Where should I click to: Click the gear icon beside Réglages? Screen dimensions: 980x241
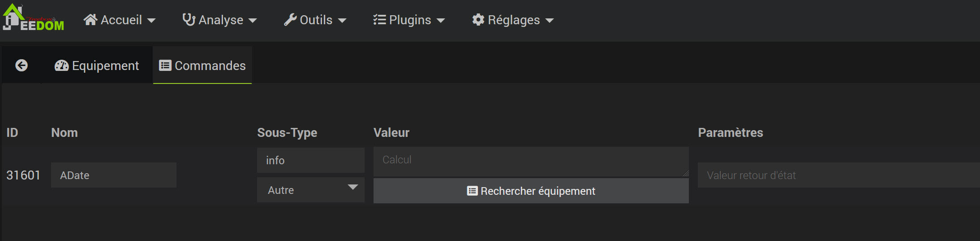[478, 20]
